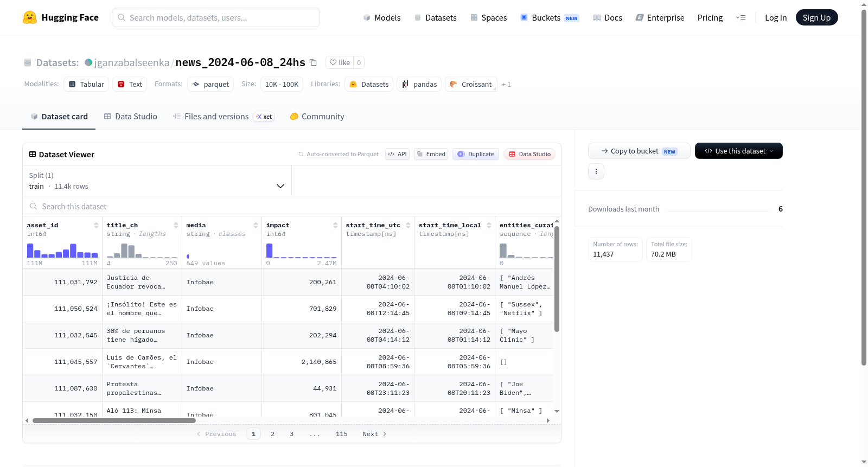Click the impact cell 2,140,865
The height and width of the screenshot is (467, 868).
tap(302, 362)
